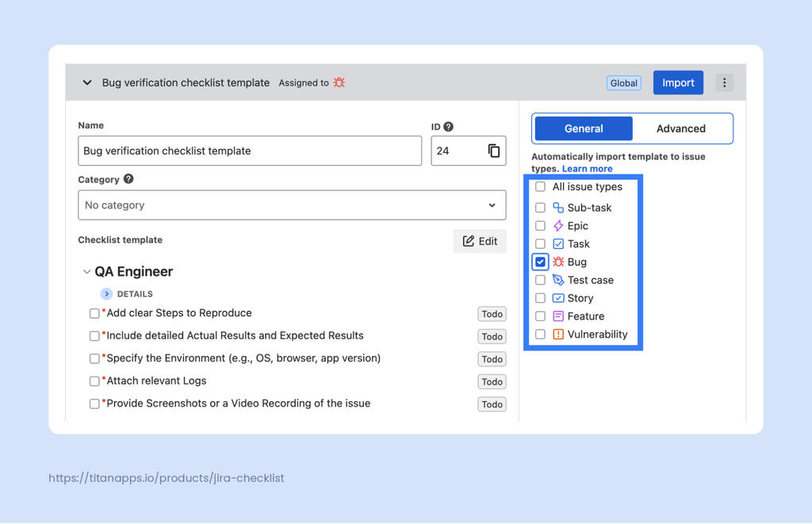812x524 pixels.
Task: Click the orange Vulnerability warning icon
Action: [x=557, y=335]
